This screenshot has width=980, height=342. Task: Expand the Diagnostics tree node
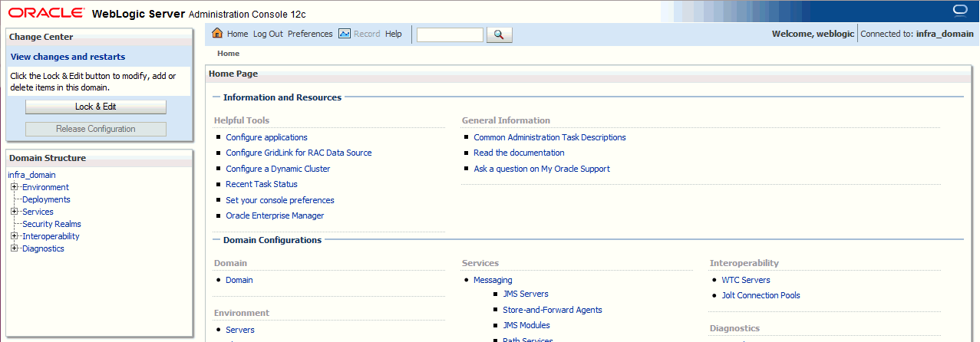coord(14,248)
